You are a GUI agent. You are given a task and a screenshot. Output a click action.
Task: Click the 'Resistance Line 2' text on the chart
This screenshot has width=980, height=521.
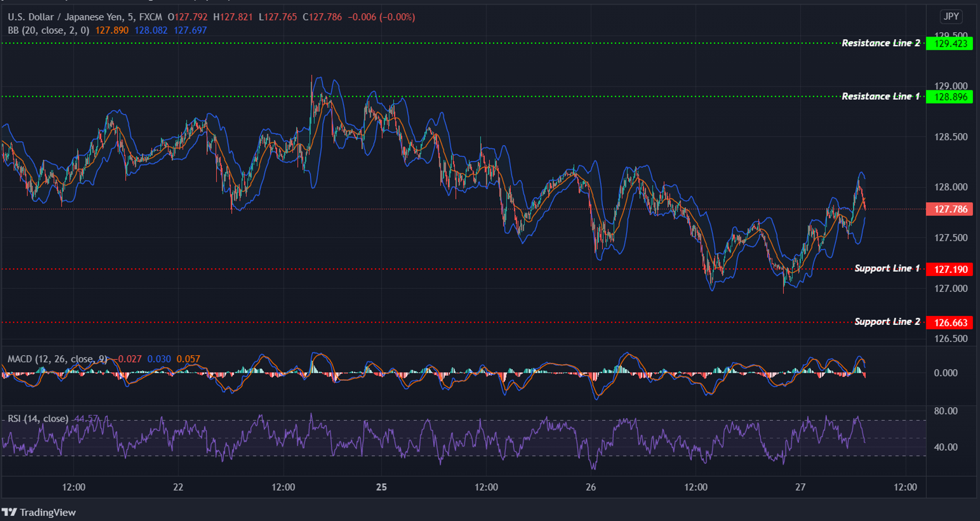click(x=881, y=43)
